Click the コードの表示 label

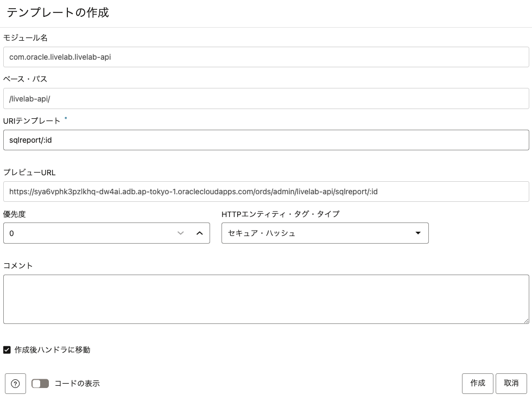[x=77, y=384]
